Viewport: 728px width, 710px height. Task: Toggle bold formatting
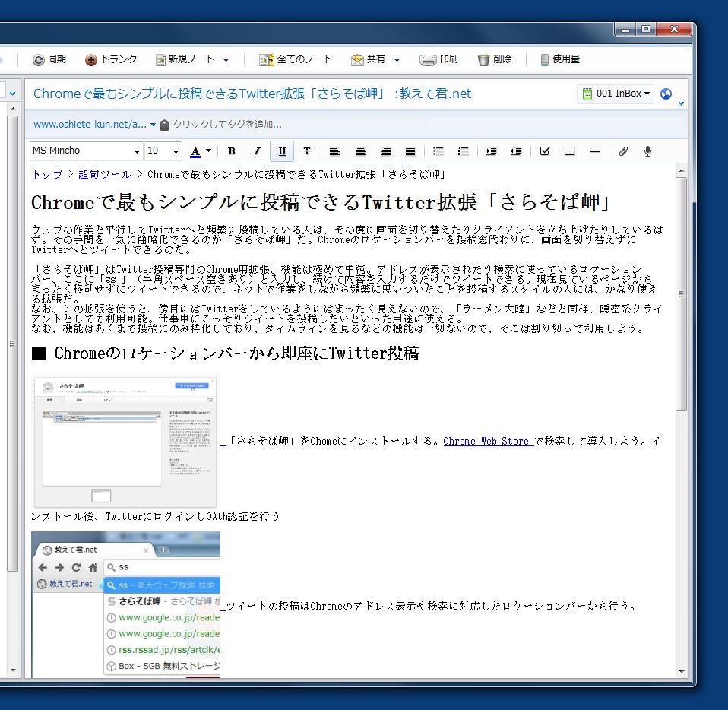coord(231,151)
